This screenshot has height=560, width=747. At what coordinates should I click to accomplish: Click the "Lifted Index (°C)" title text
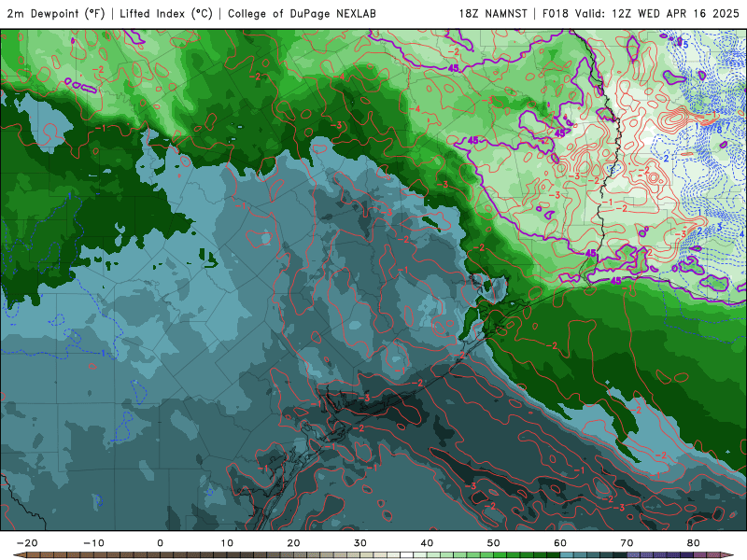point(166,13)
